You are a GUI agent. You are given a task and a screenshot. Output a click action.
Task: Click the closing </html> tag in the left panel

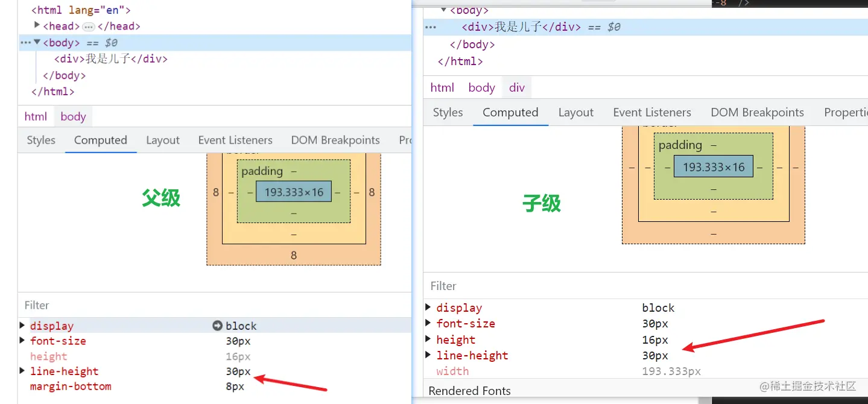click(x=52, y=92)
